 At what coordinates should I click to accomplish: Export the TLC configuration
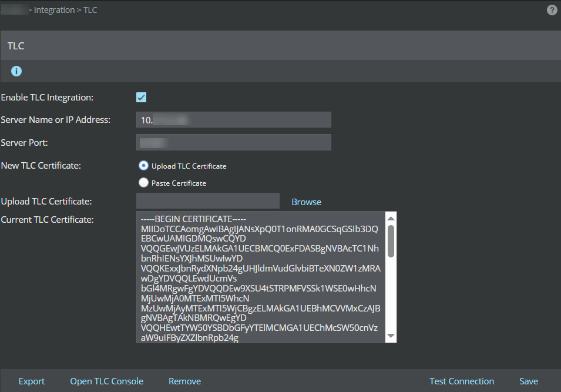coord(32,381)
